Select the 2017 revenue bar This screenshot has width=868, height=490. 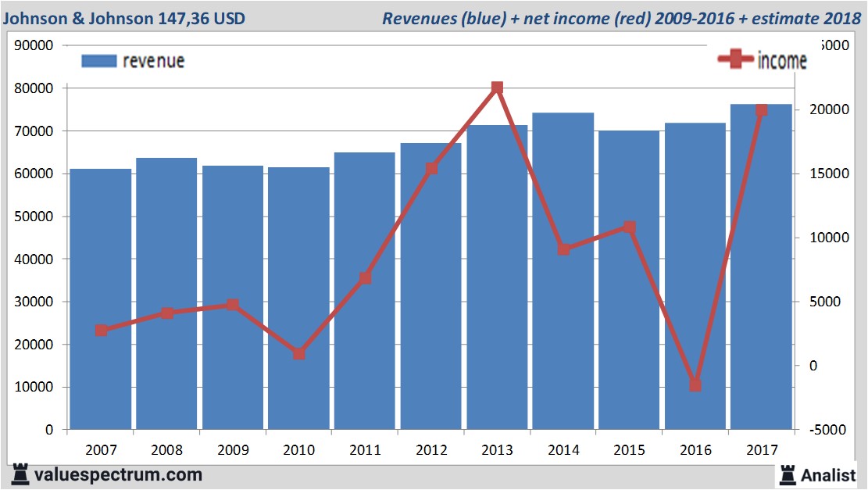761,266
